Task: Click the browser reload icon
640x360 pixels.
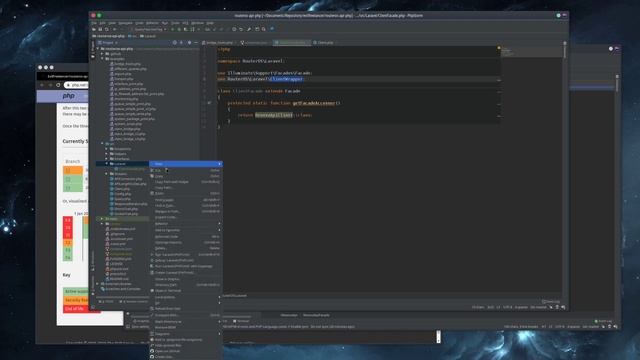Action: tap(58, 85)
